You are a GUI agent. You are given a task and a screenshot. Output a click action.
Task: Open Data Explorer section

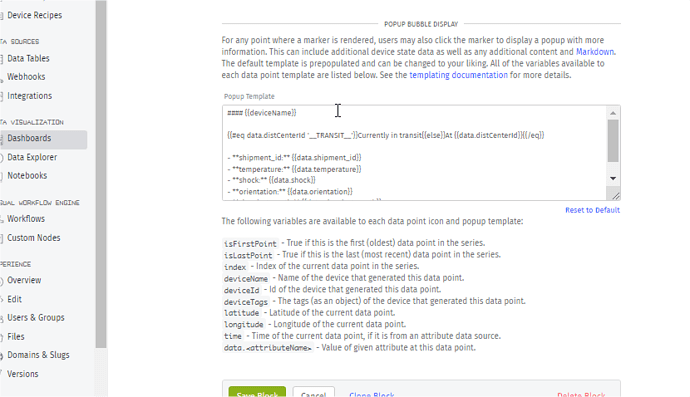(x=32, y=157)
